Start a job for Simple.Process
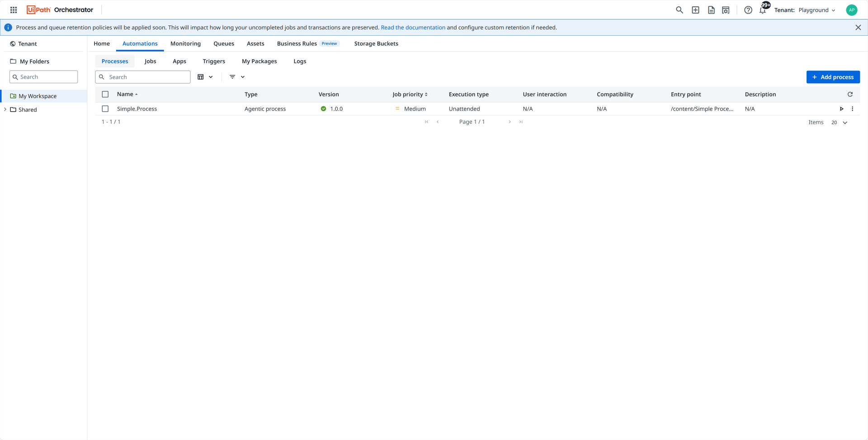The width and height of the screenshot is (868, 440). coord(841,109)
